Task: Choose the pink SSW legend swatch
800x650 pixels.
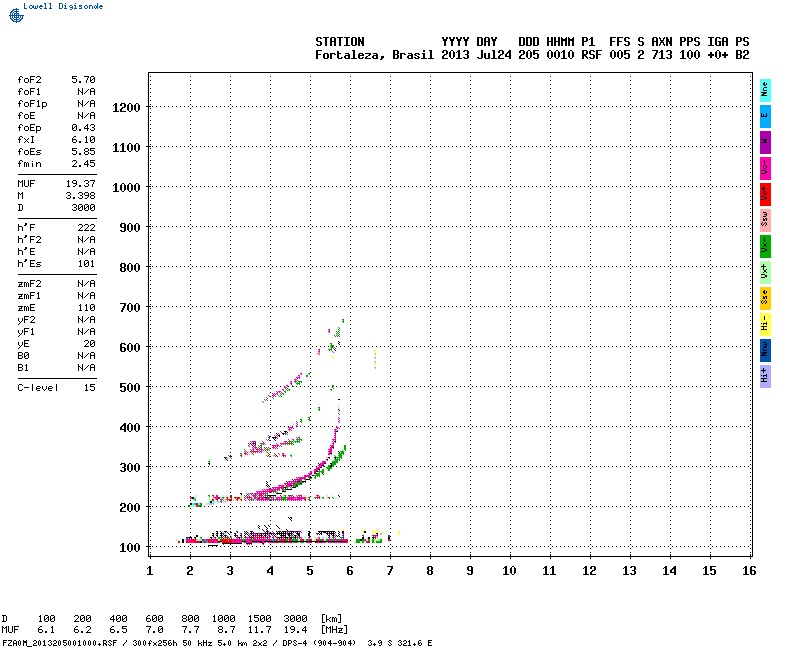Action: coord(765,220)
